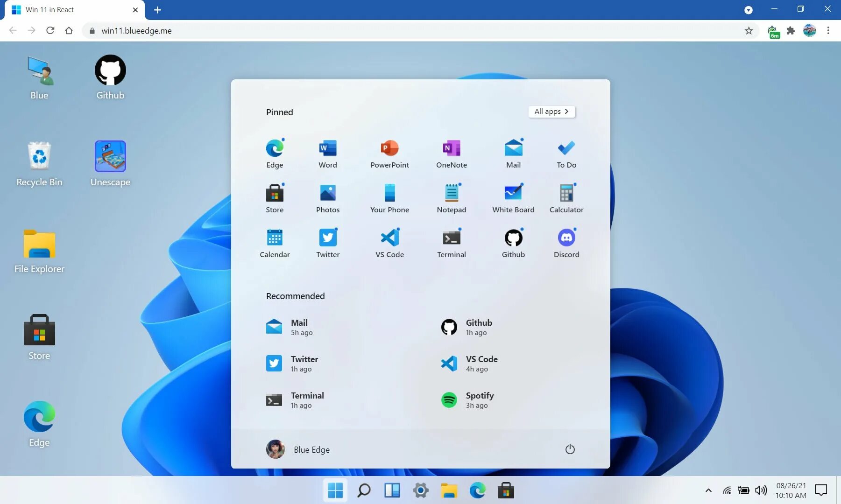Open Settings gear on the taskbar
The height and width of the screenshot is (504, 841).
(x=421, y=490)
